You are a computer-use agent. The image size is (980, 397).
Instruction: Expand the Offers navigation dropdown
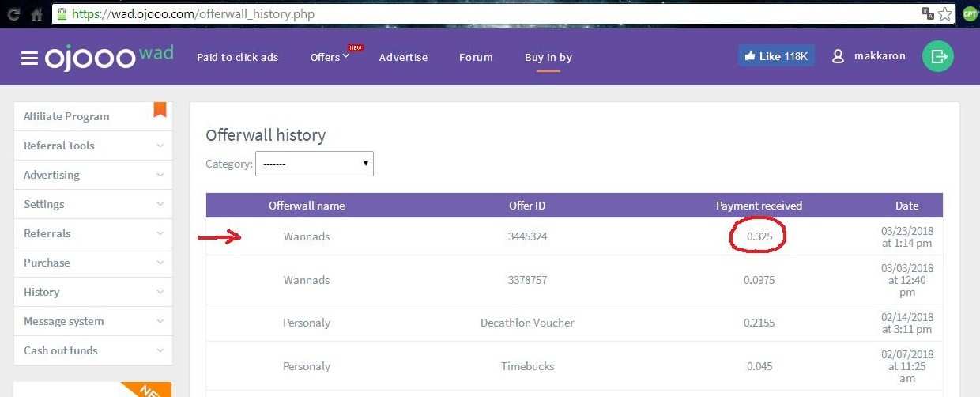click(330, 57)
